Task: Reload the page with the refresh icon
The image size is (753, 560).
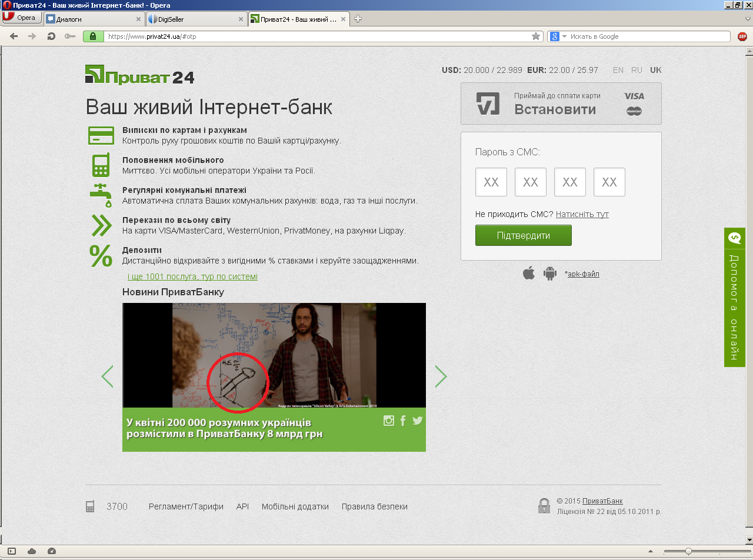Action: point(51,36)
